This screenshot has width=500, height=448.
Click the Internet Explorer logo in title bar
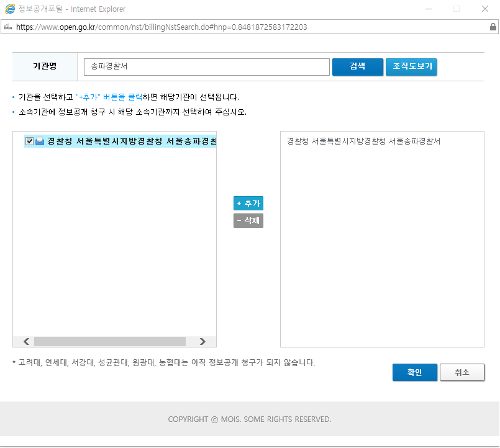click(x=9, y=9)
